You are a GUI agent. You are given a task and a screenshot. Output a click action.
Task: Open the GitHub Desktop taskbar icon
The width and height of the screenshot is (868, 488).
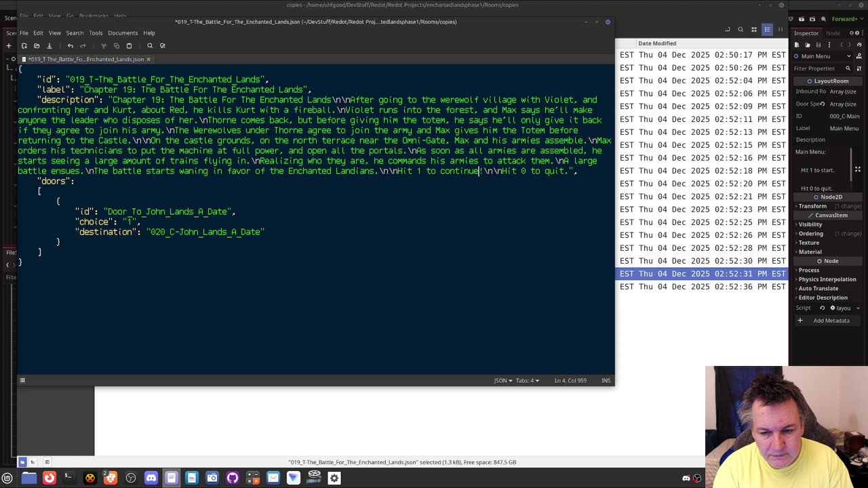point(233,478)
